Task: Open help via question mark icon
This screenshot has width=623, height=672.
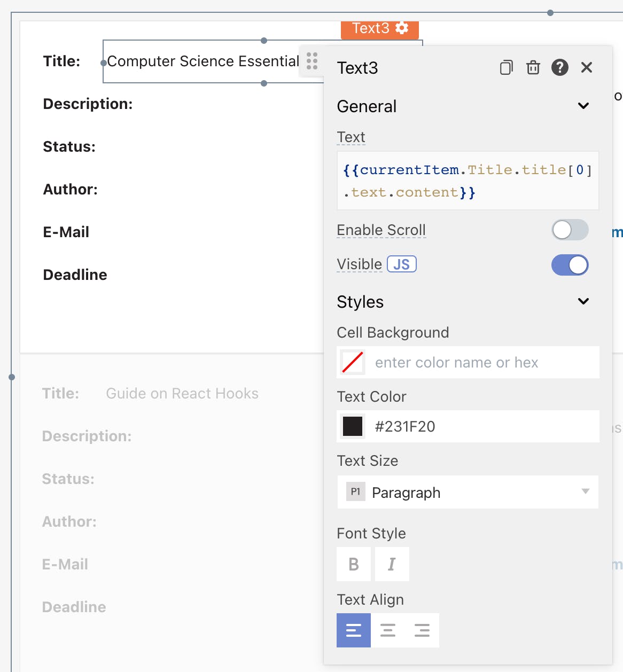Action: [559, 68]
